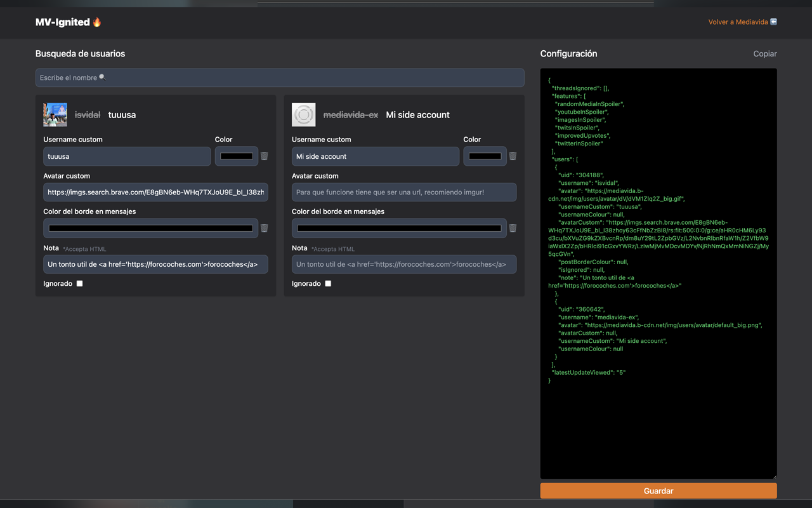The height and width of the screenshot is (508, 812).
Task: Open the border color picker for Mi side account
Action: [399, 228]
